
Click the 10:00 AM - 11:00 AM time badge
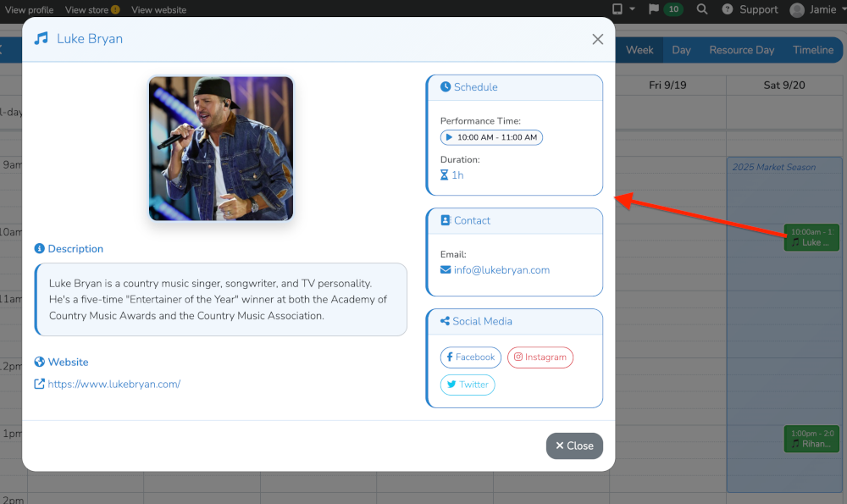(x=491, y=137)
